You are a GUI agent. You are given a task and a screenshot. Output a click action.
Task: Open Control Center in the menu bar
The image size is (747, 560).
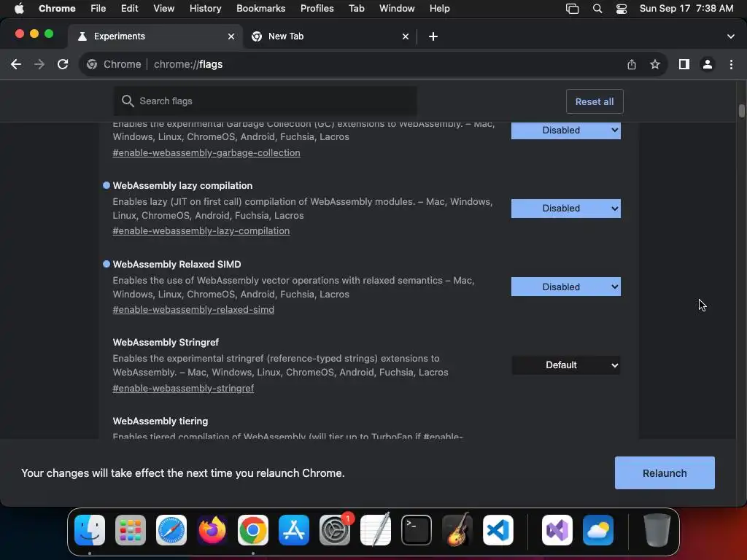[x=622, y=9]
